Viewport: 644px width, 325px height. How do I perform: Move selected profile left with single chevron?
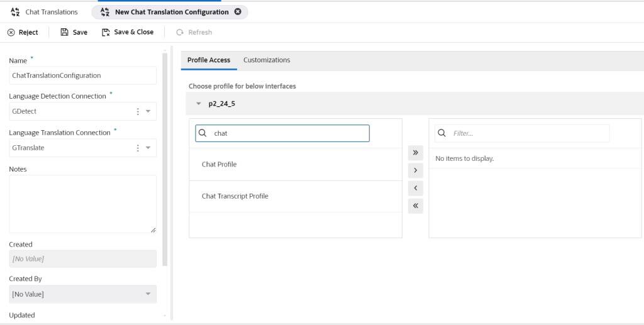click(x=415, y=188)
